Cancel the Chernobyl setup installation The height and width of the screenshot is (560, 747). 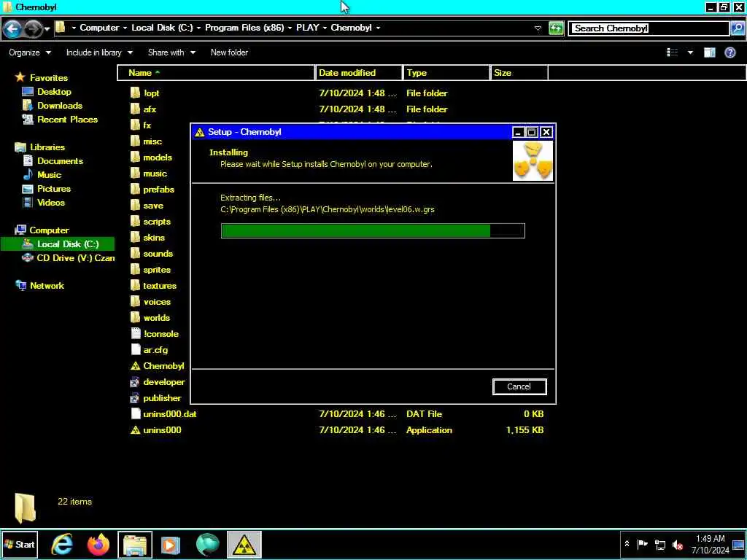519,386
